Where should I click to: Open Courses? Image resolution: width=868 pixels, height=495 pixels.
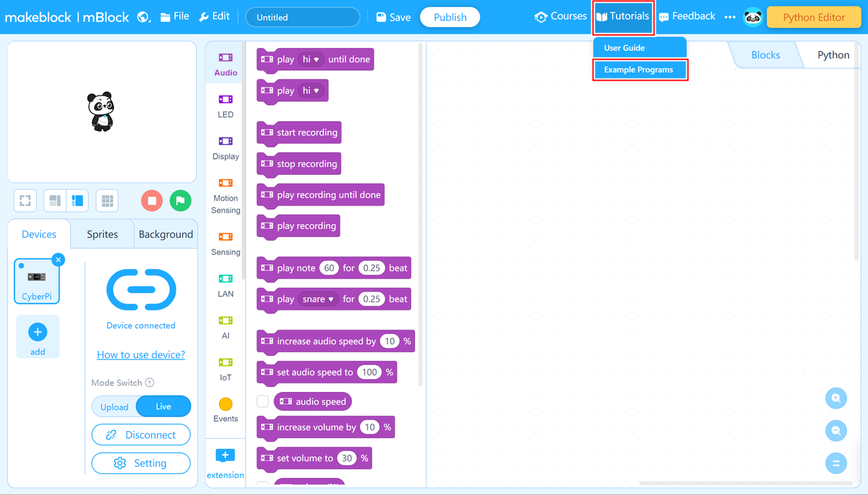[561, 16]
